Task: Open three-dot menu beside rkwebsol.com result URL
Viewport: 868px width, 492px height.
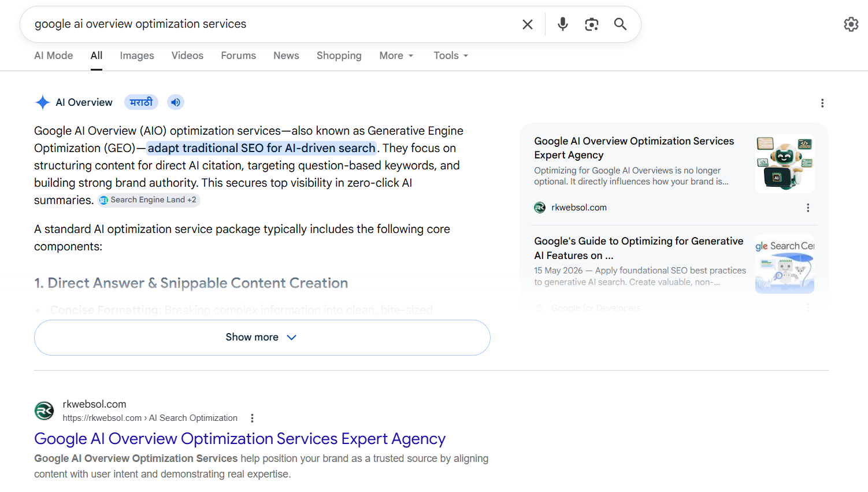Action: click(252, 418)
